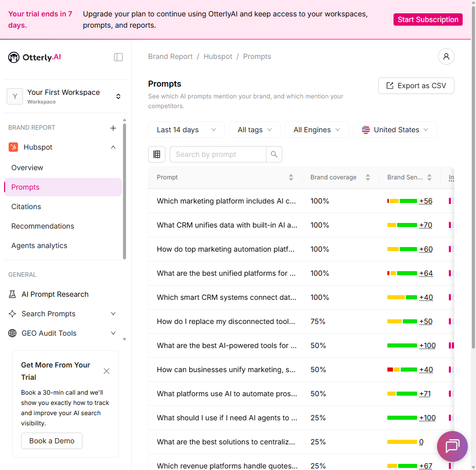This screenshot has width=476, height=470.
Task: Open the user account avatar icon
Action: tap(446, 56)
